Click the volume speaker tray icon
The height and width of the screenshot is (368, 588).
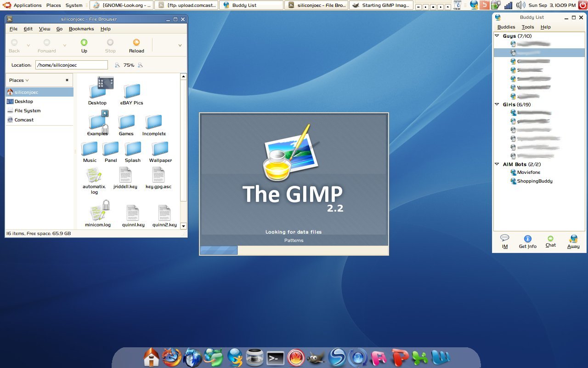click(x=520, y=6)
